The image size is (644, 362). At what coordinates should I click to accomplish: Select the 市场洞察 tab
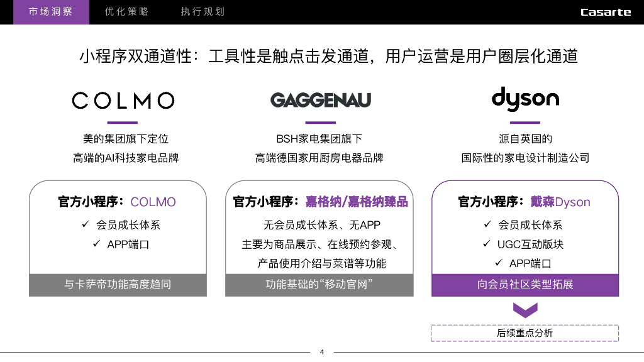[51, 12]
